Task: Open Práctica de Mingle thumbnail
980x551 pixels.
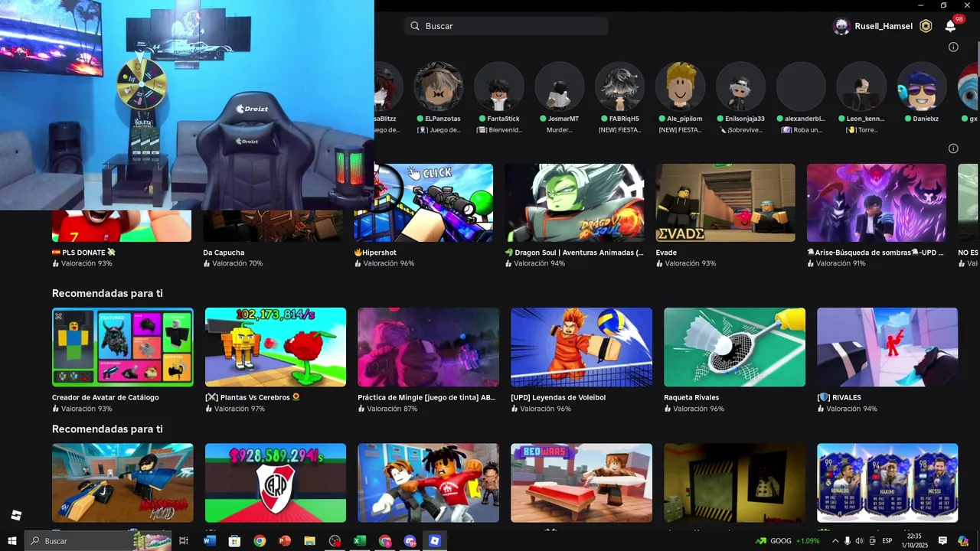Action: click(428, 347)
